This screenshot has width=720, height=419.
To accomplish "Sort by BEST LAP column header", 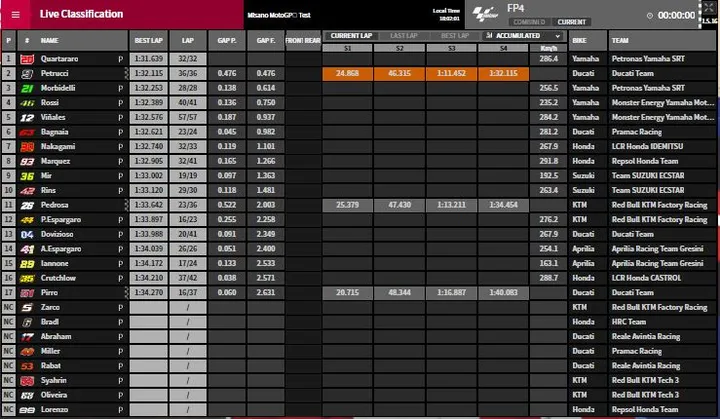I will [x=148, y=40].
